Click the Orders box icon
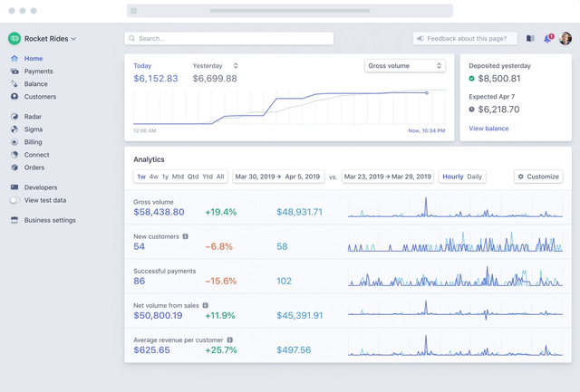This screenshot has width=580, height=392. pos(14,167)
